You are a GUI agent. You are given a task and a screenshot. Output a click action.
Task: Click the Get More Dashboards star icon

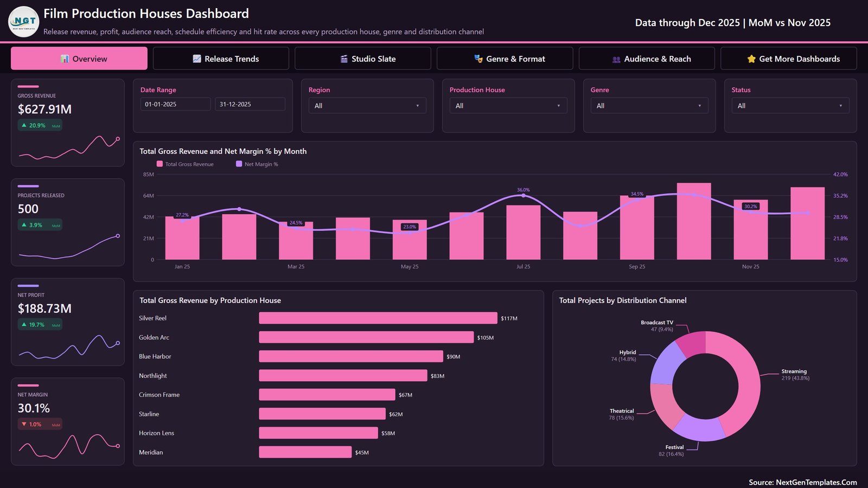click(x=751, y=59)
